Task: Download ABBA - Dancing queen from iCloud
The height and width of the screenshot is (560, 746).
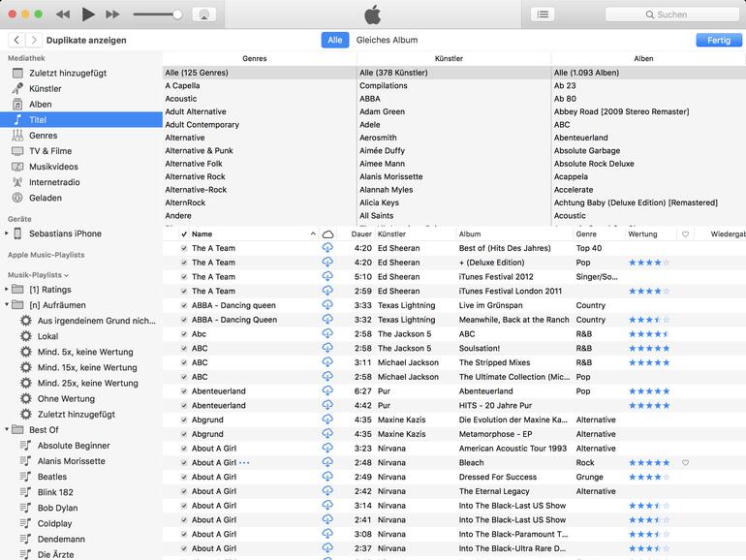Action: [327, 305]
